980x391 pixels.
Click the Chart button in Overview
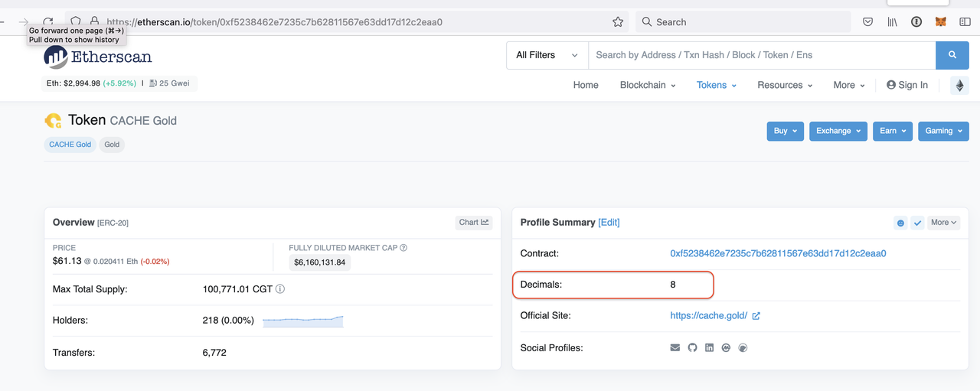473,223
